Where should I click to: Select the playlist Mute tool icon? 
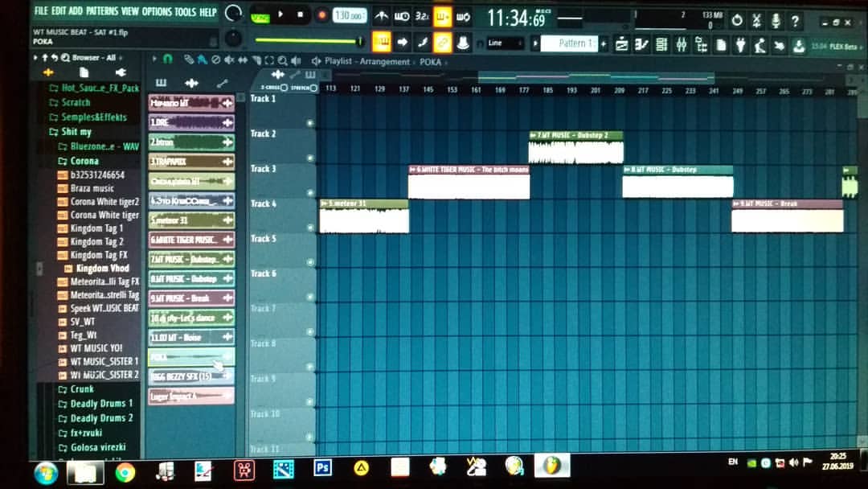[x=228, y=60]
